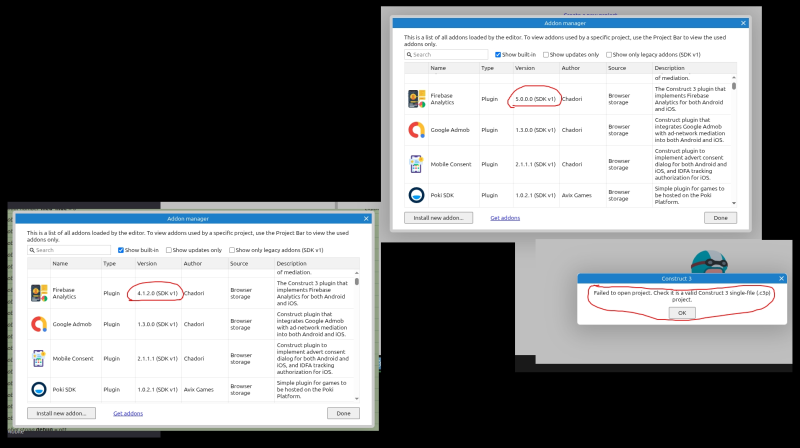Select Mobile Consent name in right Addon manager
This screenshot has width=800, height=448.
(x=451, y=164)
